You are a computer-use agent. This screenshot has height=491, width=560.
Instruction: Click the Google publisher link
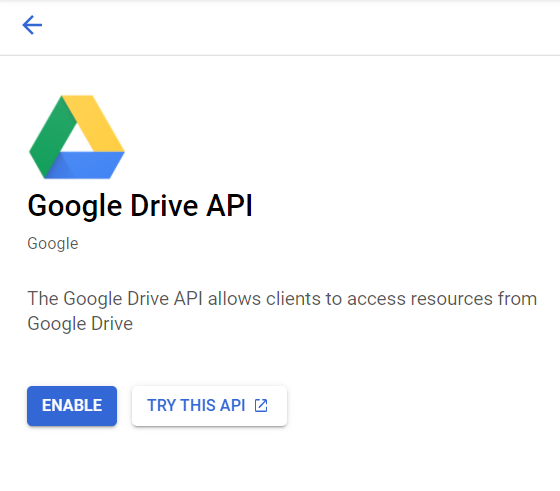coord(53,244)
